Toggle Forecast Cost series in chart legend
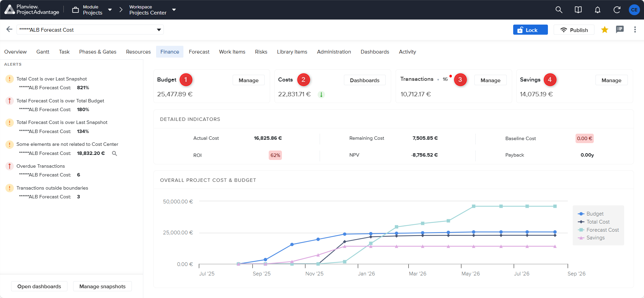Viewport: 644px width, 298px height. point(602,230)
